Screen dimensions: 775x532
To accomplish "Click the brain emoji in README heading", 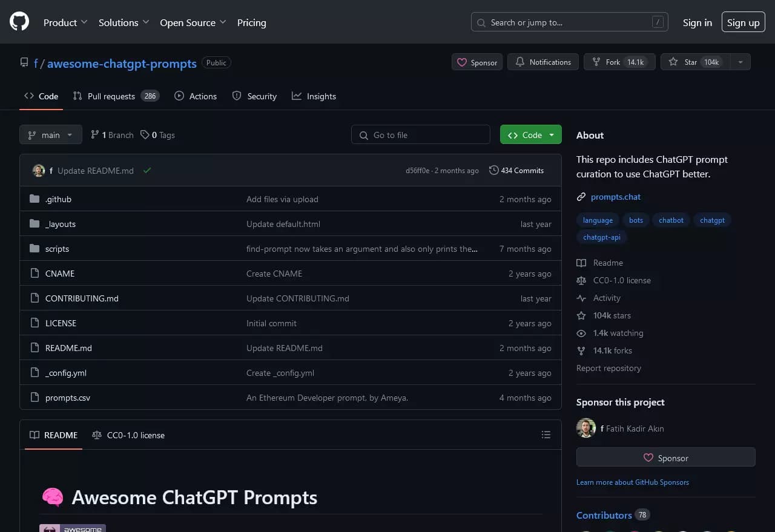I will pyautogui.click(x=53, y=498).
